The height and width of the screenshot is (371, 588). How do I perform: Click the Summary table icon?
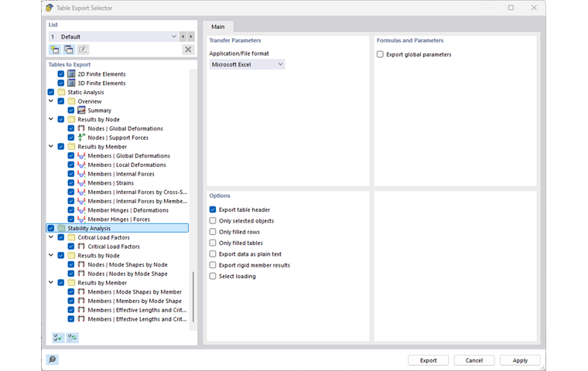(81, 111)
